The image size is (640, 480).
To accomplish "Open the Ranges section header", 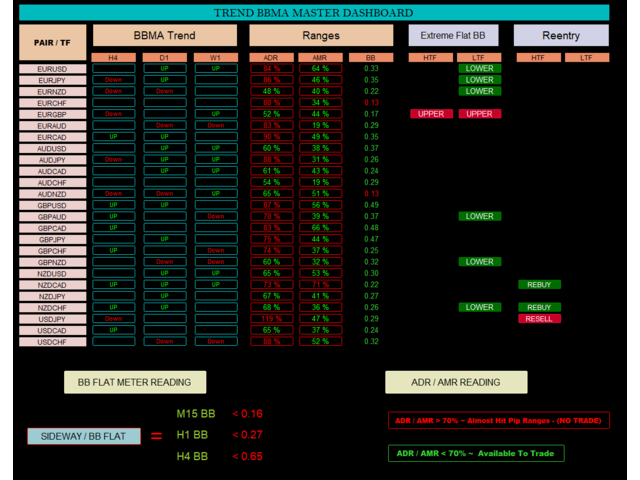I will [x=321, y=36].
